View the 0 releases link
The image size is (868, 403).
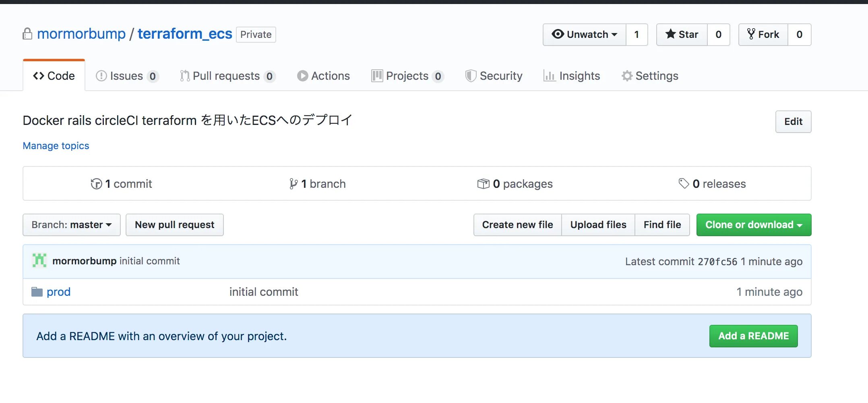point(712,184)
